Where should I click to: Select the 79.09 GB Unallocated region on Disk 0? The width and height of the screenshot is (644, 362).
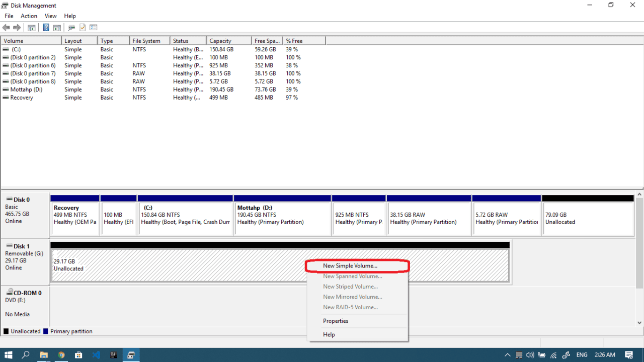coord(587,216)
